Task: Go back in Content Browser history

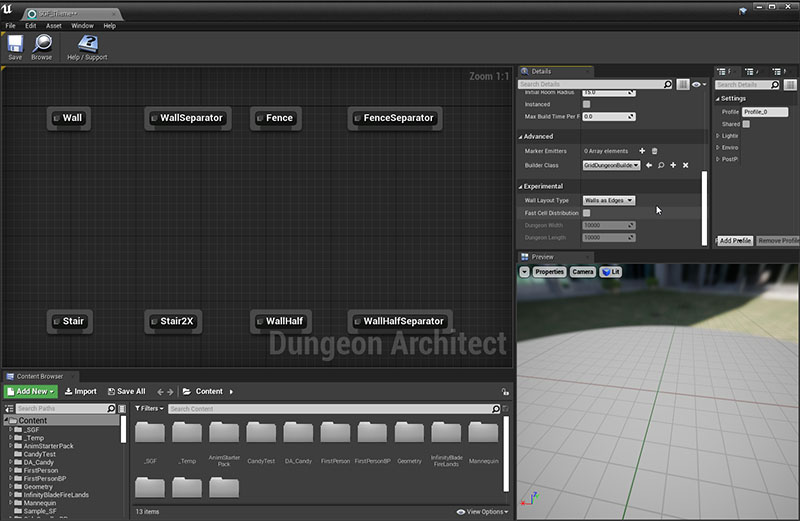Action: 160,392
